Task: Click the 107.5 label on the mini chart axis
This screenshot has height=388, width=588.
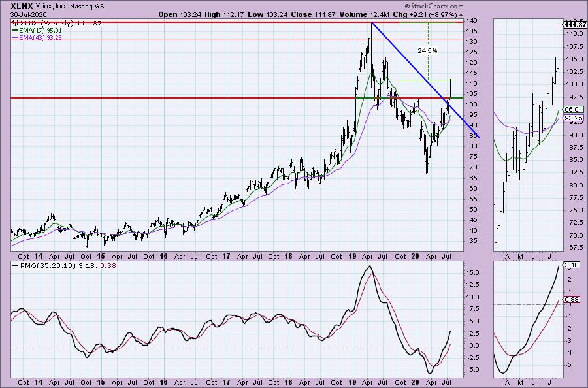Action: [574, 47]
